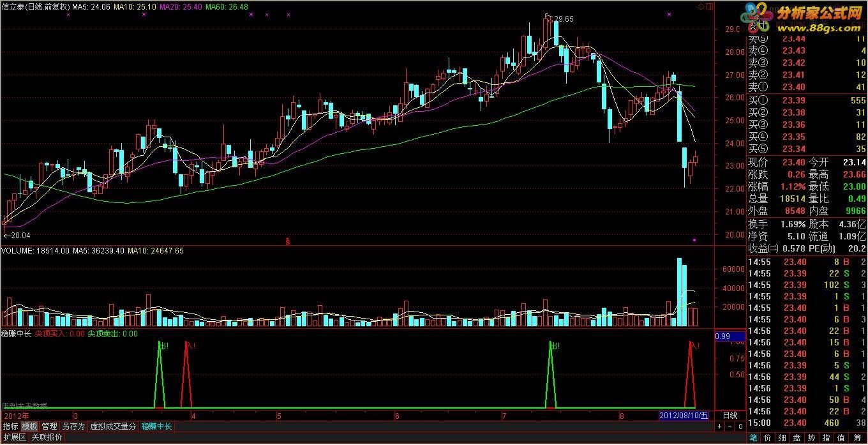
Task: Click the 买① bid price 23.39 row
Action: tap(807, 100)
